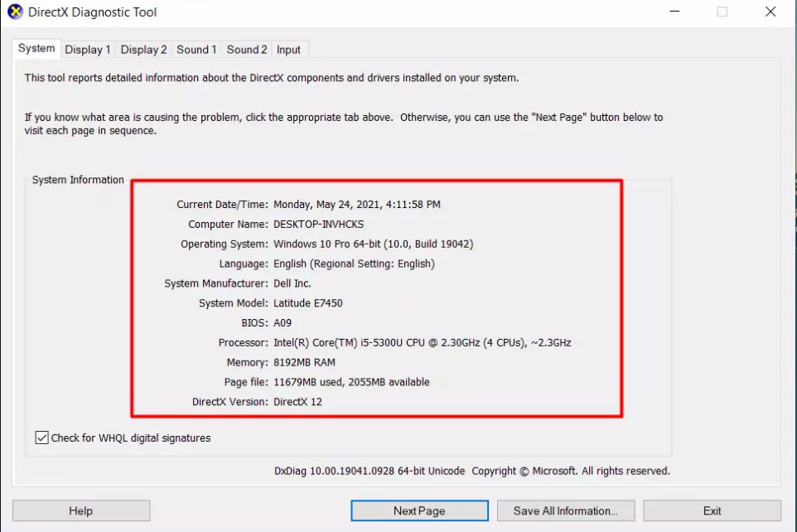797x532 pixels.
Task: Click the DirectX Diagnostic Tool title icon
Action: 15,12
